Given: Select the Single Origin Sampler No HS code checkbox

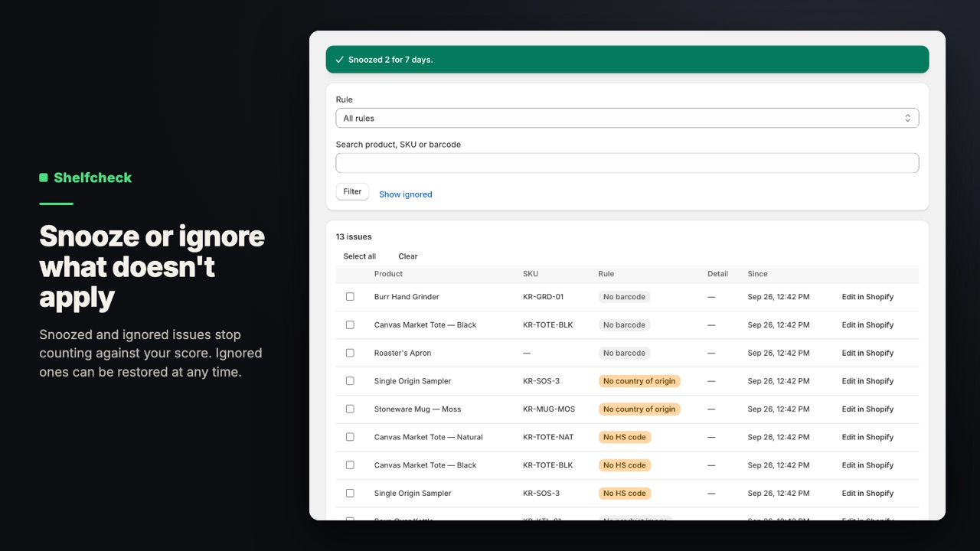Looking at the screenshot, I should tap(350, 494).
